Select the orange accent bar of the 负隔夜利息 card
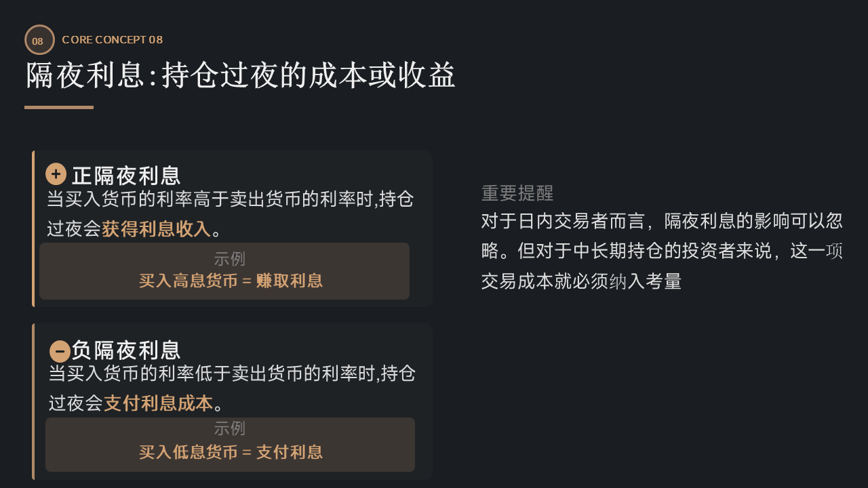This screenshot has height=488, width=868. click(33, 401)
